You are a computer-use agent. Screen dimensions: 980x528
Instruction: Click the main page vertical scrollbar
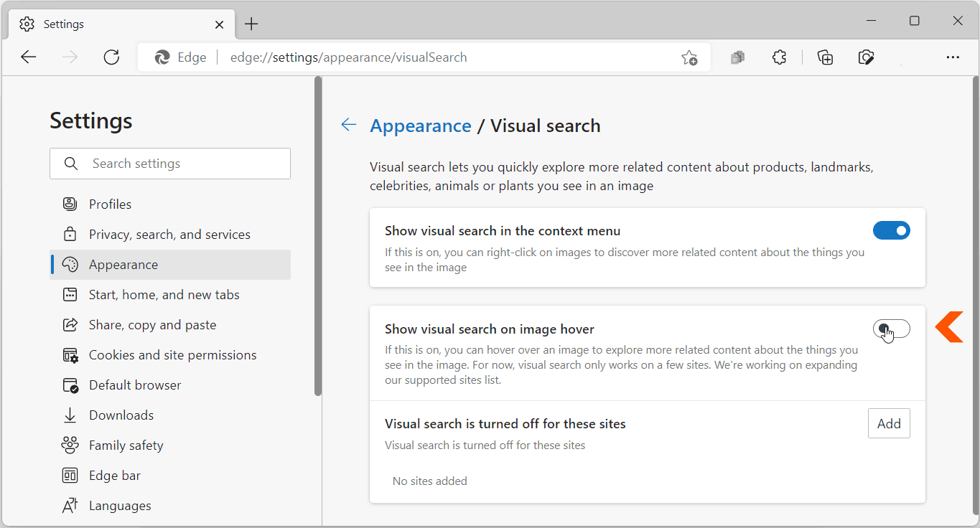(975, 296)
